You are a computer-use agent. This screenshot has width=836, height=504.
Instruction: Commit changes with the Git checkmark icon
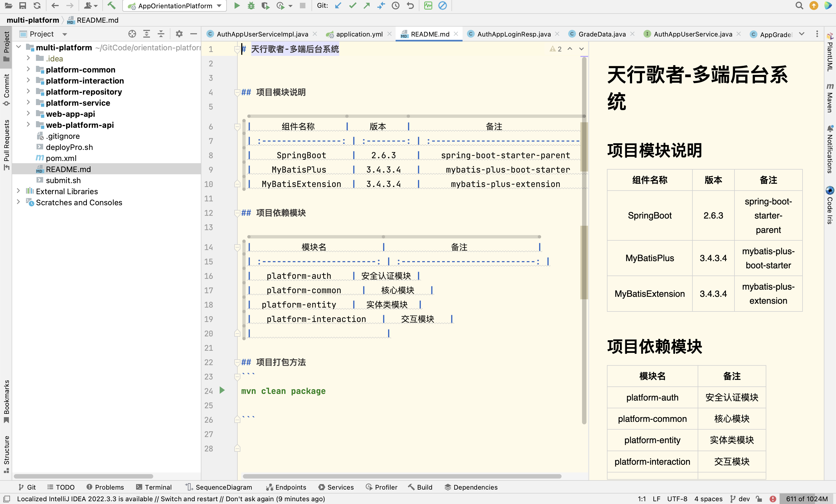pyautogui.click(x=352, y=6)
